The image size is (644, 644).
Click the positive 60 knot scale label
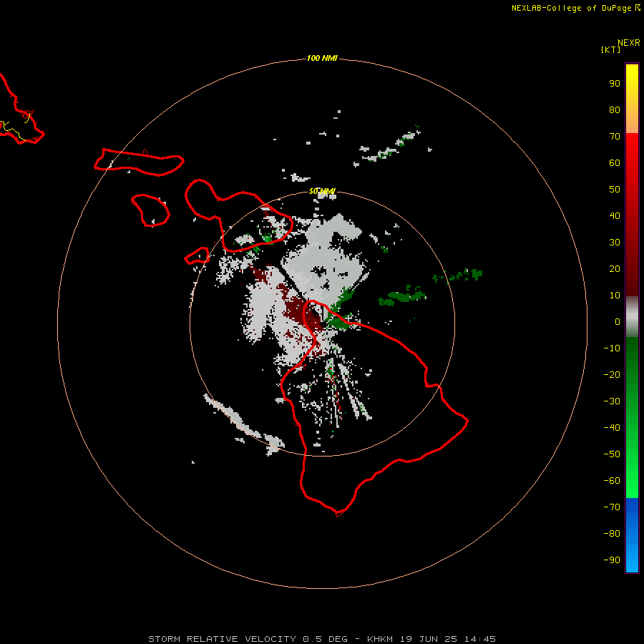coord(615,163)
